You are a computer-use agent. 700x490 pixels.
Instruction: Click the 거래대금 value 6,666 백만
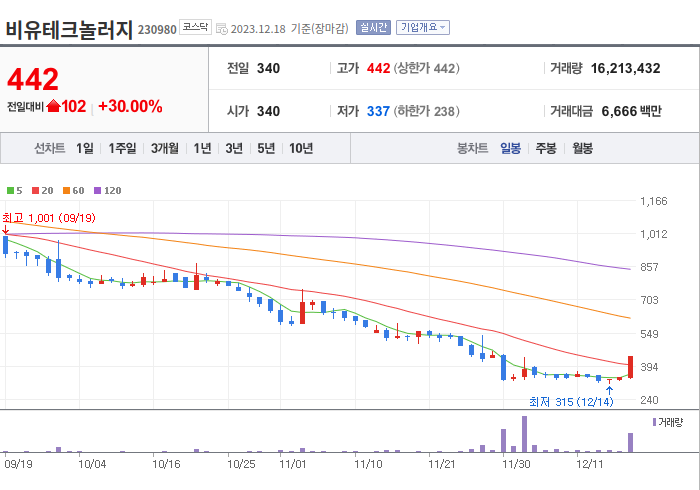pos(632,111)
